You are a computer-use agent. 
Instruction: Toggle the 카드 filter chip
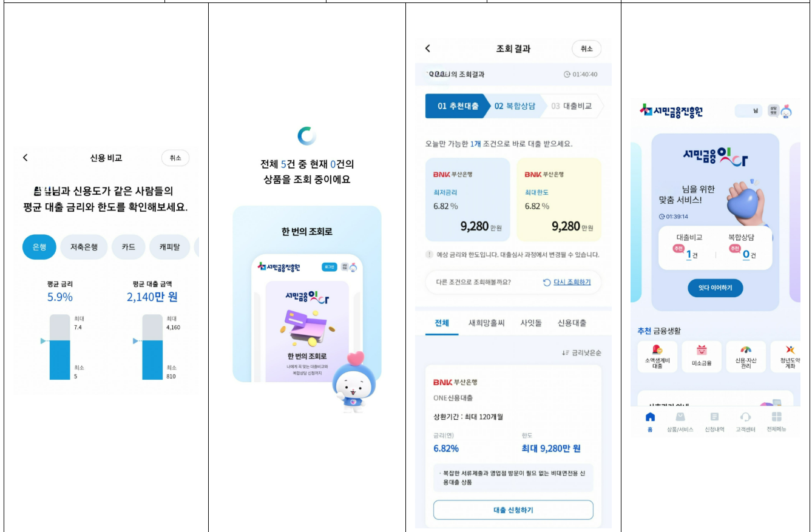pos(128,247)
